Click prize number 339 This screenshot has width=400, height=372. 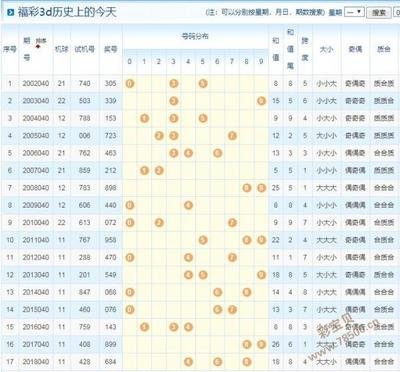coord(110,101)
